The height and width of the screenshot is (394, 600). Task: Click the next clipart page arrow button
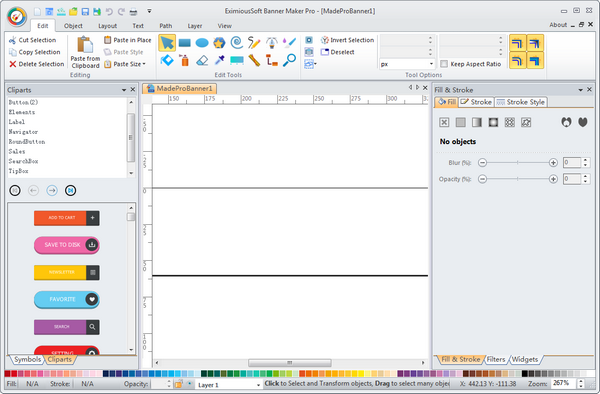pos(52,190)
